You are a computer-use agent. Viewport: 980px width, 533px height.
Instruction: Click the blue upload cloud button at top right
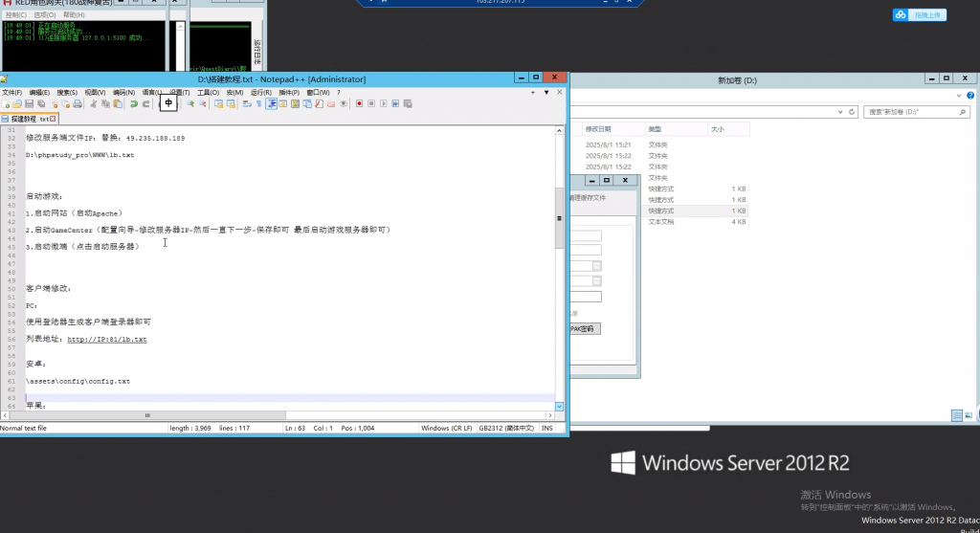click(x=920, y=14)
